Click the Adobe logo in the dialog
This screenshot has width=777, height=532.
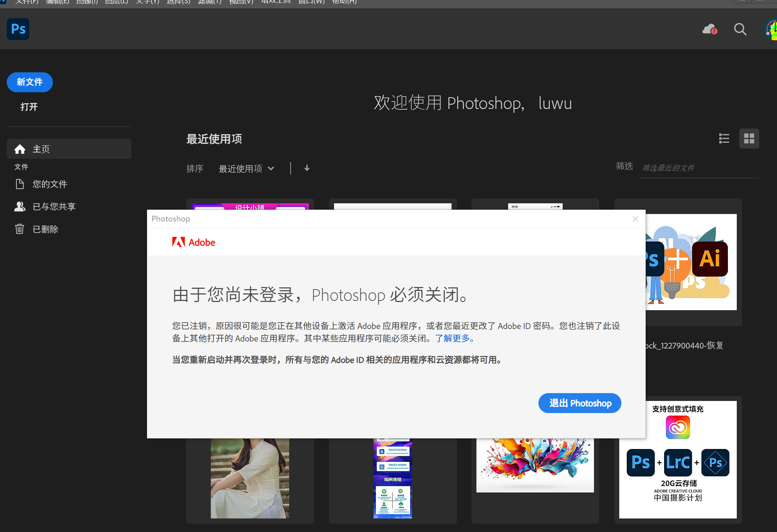(x=193, y=242)
